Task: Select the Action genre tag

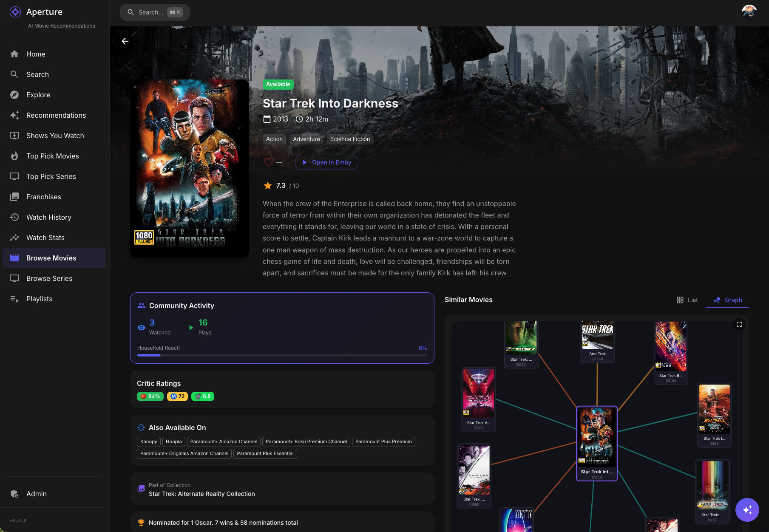Action: [274, 139]
